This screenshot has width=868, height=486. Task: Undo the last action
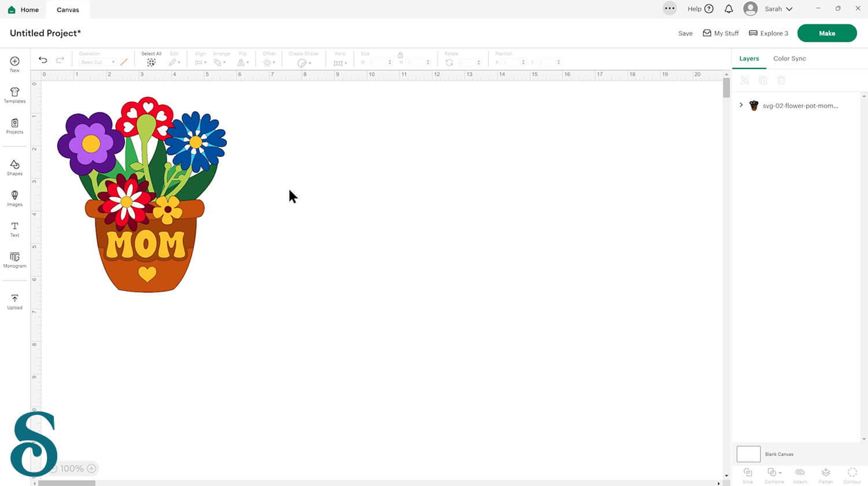43,60
